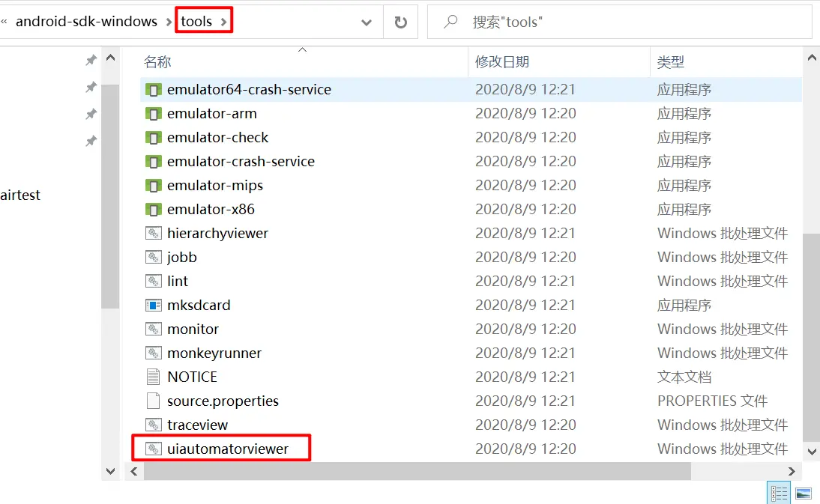Select the details view icon at bottom right
Screen dimensions: 820x504
coord(778,492)
